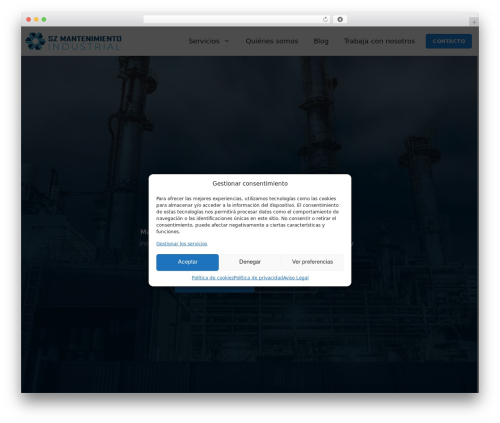Viewport: 500px width, 423px height.
Task: Open Trabaja con nosotros page
Action: (x=379, y=41)
